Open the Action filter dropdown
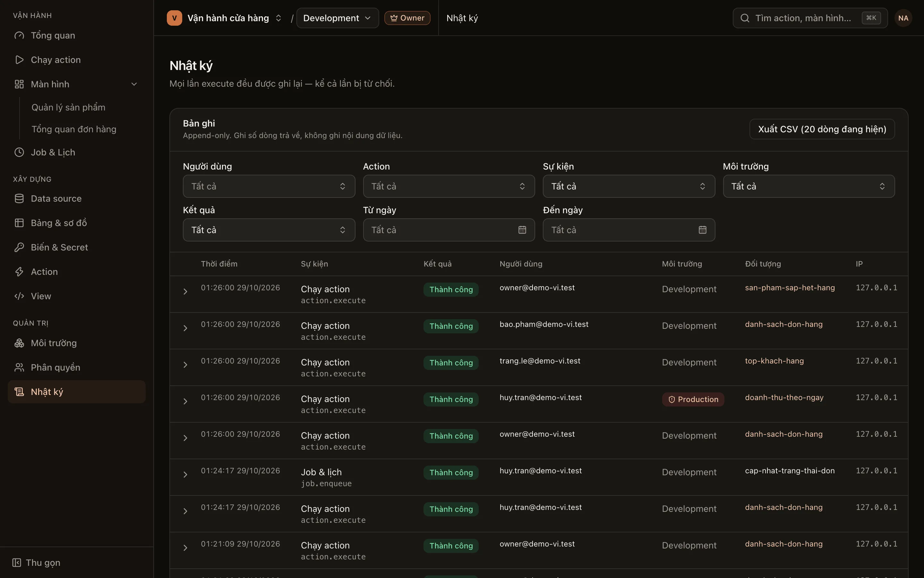Screen dimensions: 924x578 point(449,186)
